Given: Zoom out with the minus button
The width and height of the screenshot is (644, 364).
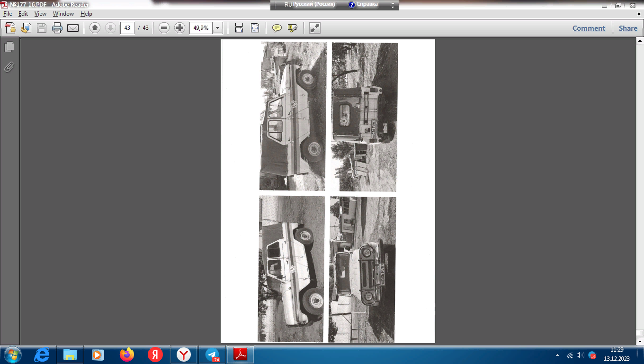Looking at the screenshot, I should click(x=164, y=28).
